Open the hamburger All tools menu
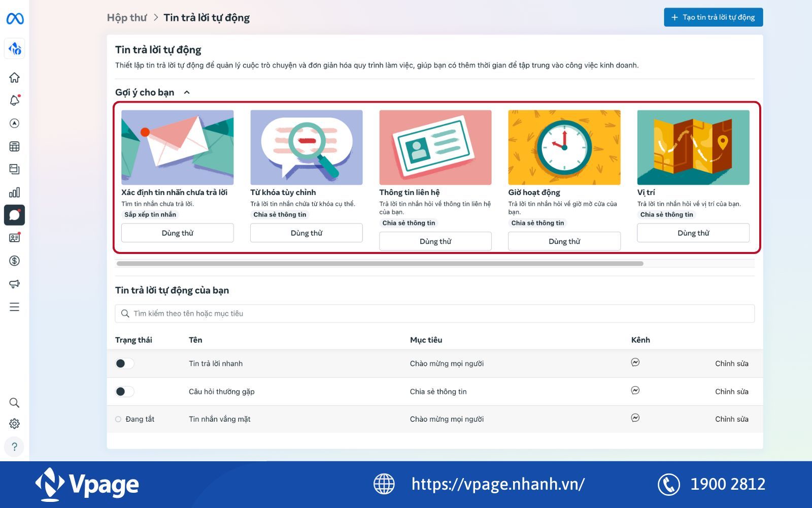This screenshot has width=812, height=508. [14, 307]
